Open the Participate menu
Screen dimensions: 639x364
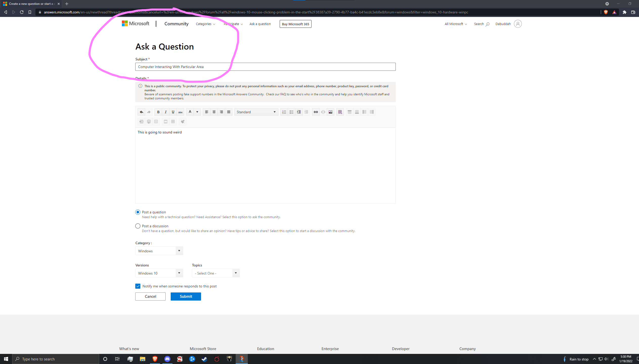(233, 24)
